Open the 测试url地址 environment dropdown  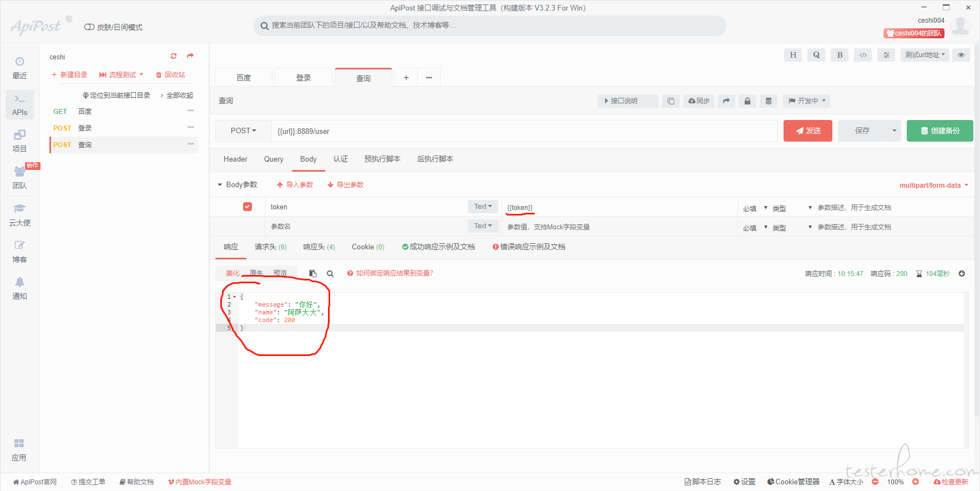point(925,55)
